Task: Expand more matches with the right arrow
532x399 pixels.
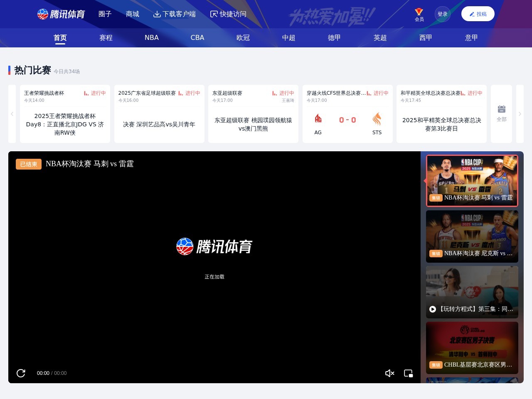Action: tap(520, 113)
